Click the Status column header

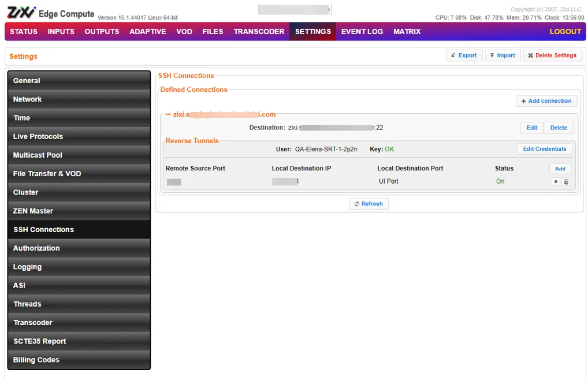504,168
